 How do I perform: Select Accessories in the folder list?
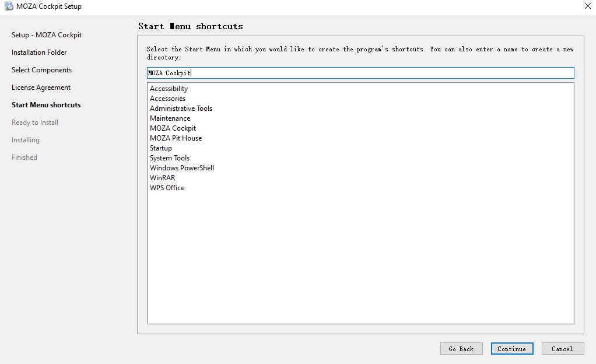coord(167,99)
